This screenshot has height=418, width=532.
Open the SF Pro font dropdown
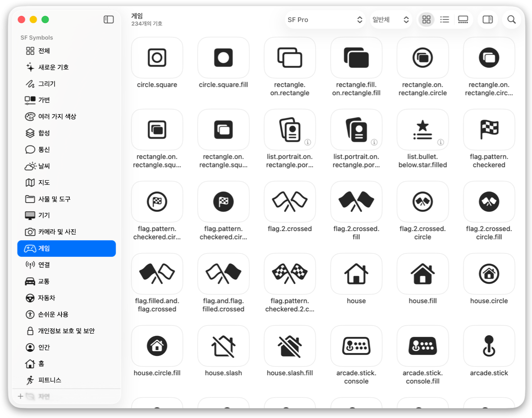pyautogui.click(x=325, y=20)
